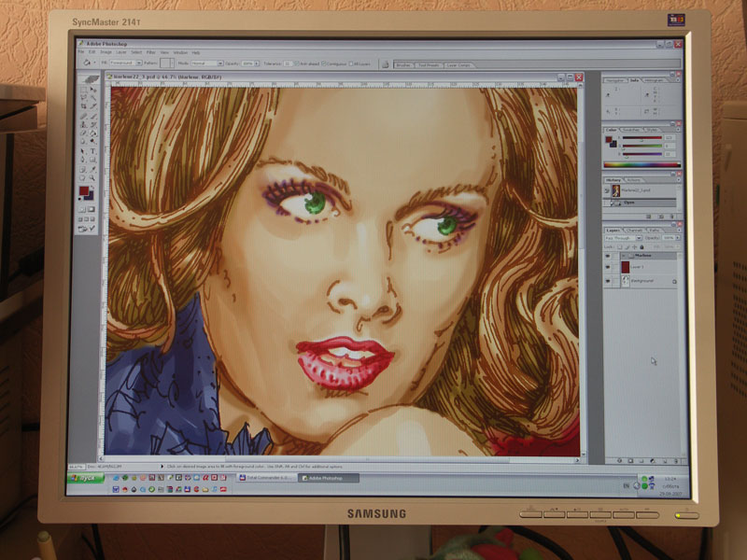747x560 pixels.
Task: Select the Move tool
Action: 92,90
